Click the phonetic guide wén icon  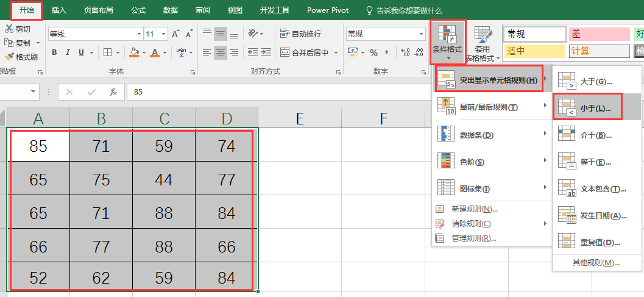click(x=181, y=52)
